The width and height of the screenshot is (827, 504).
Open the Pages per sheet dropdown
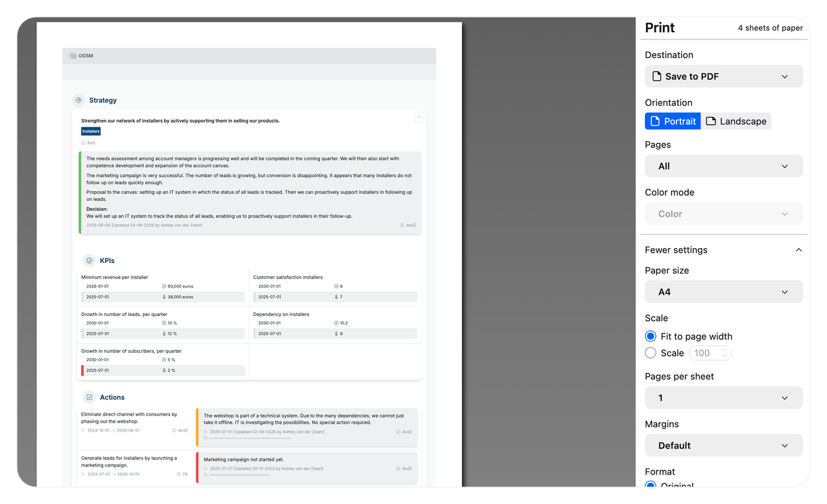tap(724, 398)
